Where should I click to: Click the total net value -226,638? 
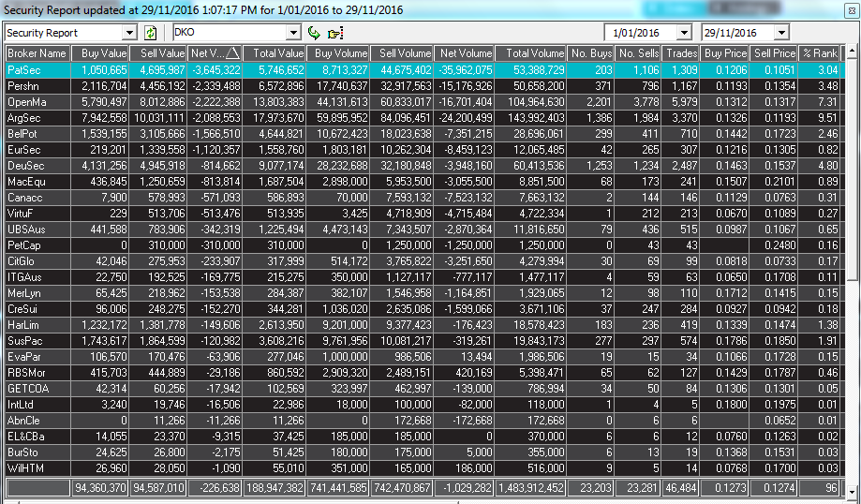[x=215, y=487]
